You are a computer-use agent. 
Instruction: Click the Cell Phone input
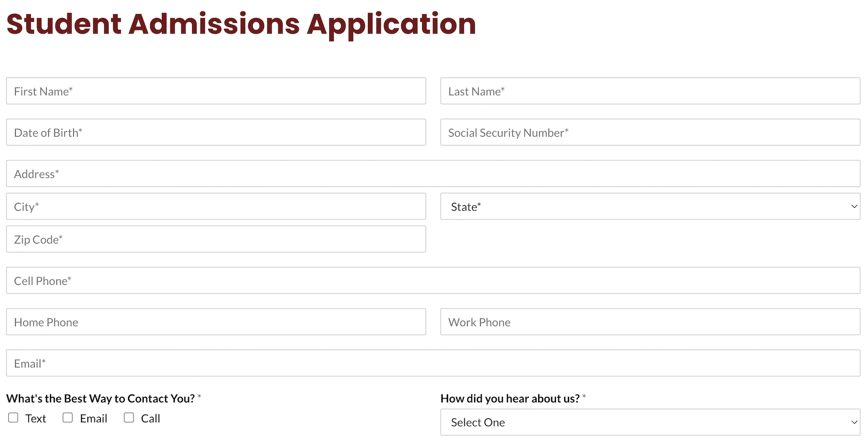coord(433,280)
